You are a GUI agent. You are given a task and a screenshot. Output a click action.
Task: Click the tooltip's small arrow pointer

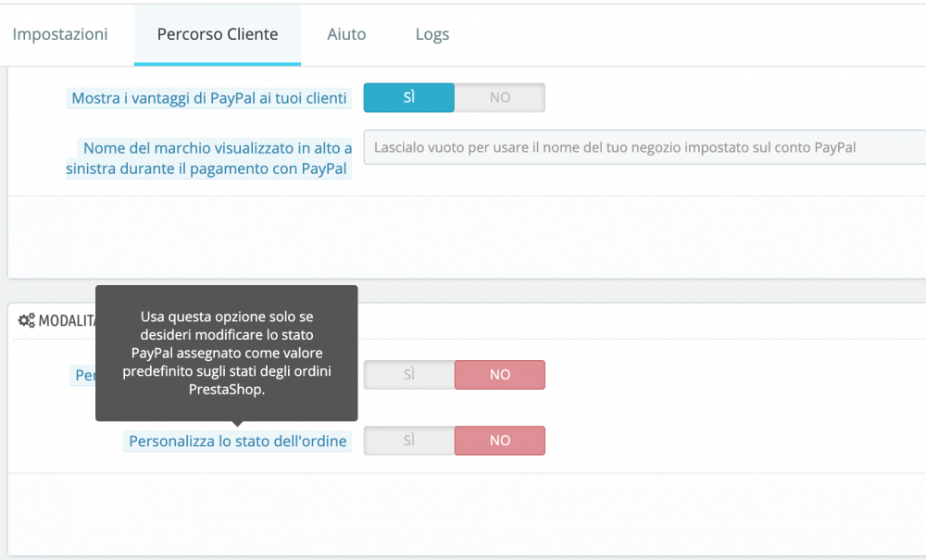pyautogui.click(x=237, y=424)
